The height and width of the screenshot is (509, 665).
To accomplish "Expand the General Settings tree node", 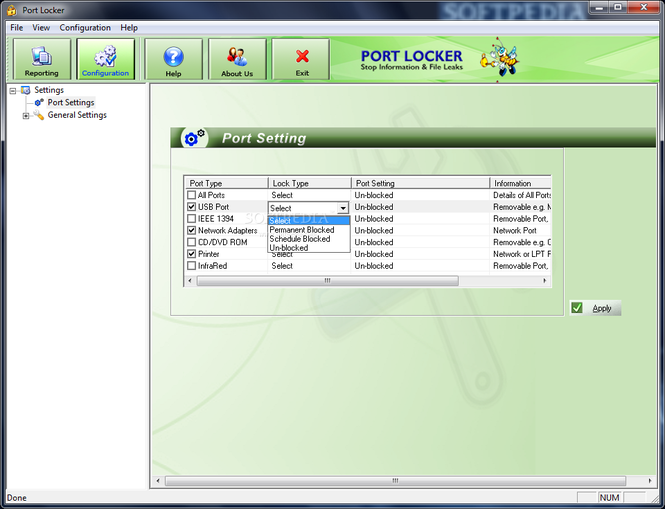I will (x=26, y=115).
